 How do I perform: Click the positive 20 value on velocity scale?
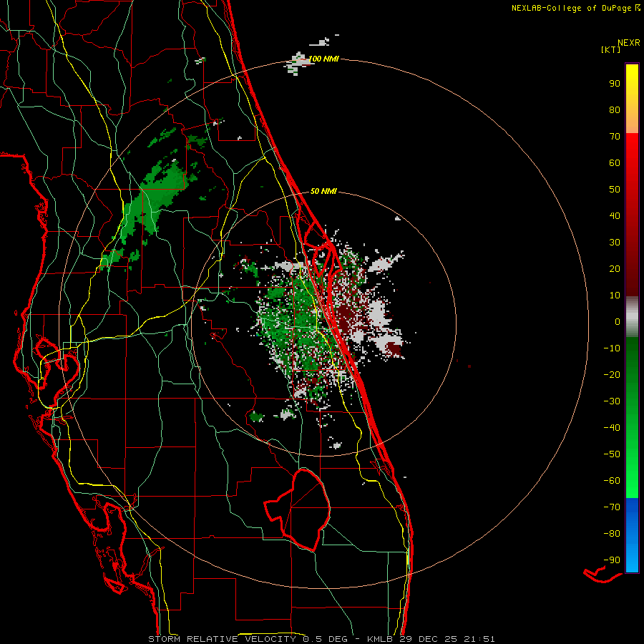tap(615, 268)
